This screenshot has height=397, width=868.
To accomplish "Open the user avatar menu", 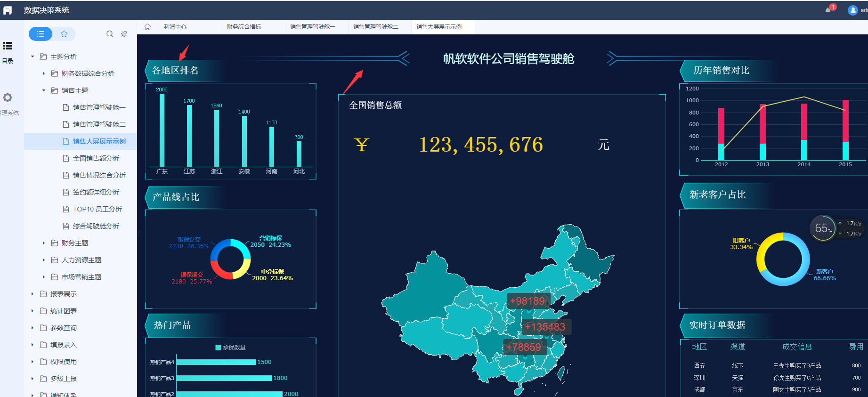I will (852, 10).
